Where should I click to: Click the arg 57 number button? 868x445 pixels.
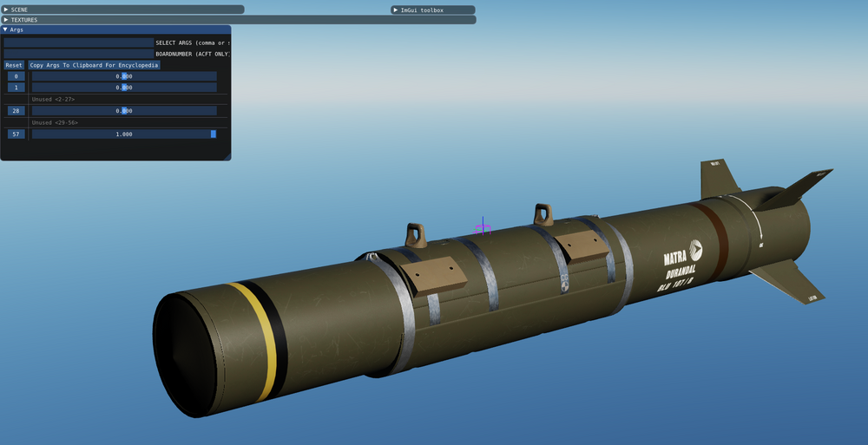16,134
